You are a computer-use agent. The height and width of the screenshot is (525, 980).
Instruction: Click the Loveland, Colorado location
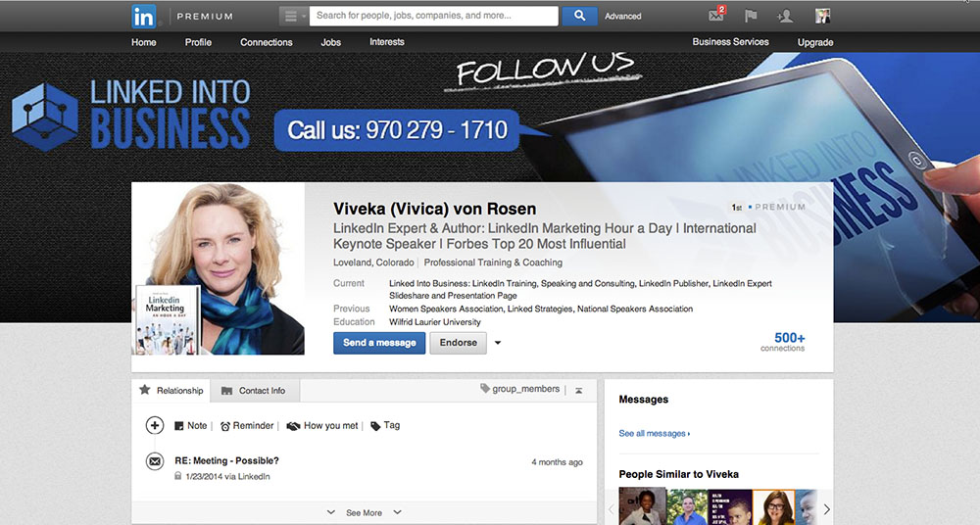click(373, 262)
